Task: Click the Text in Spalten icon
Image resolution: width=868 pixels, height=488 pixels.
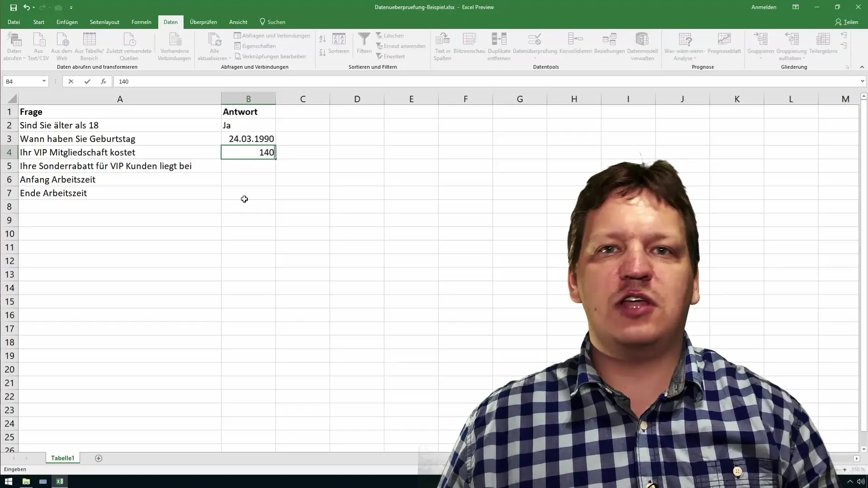Action: tap(442, 46)
